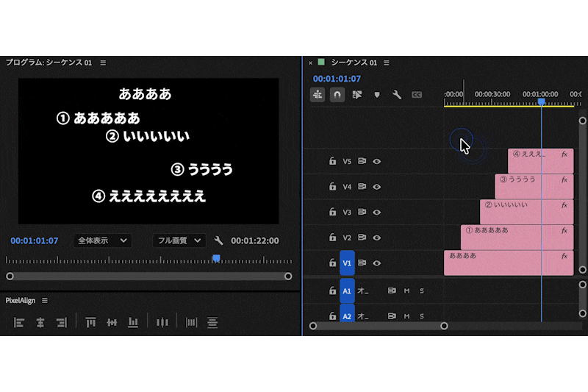Image resolution: width=588 pixels, height=392 pixels.
Task: Hide track V2 output eye
Action: click(x=377, y=238)
